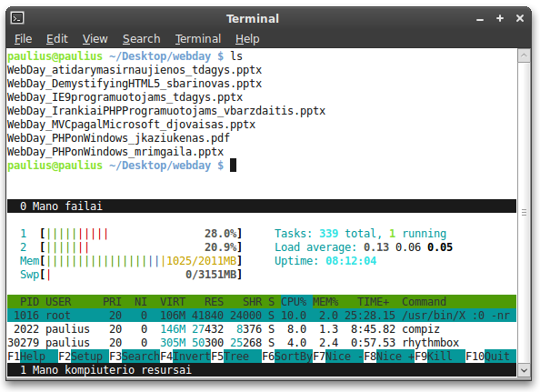Click F6 SortBy in htop footer

pos(287,357)
